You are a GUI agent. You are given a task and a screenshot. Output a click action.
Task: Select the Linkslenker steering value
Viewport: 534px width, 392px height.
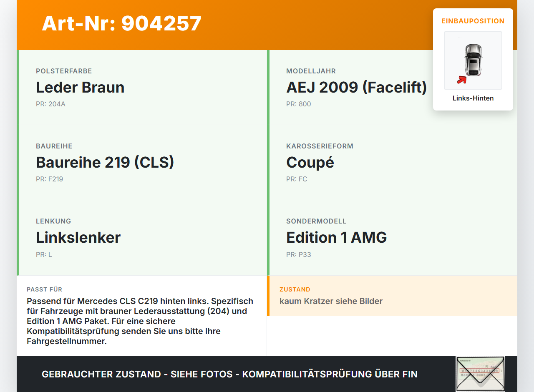point(78,238)
